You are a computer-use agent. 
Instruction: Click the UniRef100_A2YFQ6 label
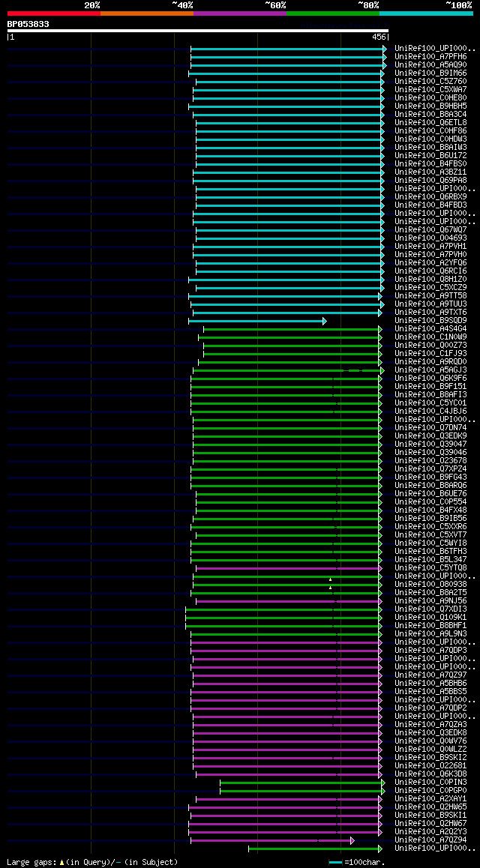[430, 263]
